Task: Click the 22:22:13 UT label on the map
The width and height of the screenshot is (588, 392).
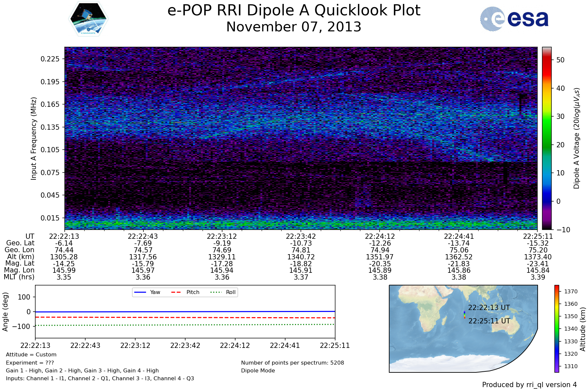Action: [x=489, y=308]
